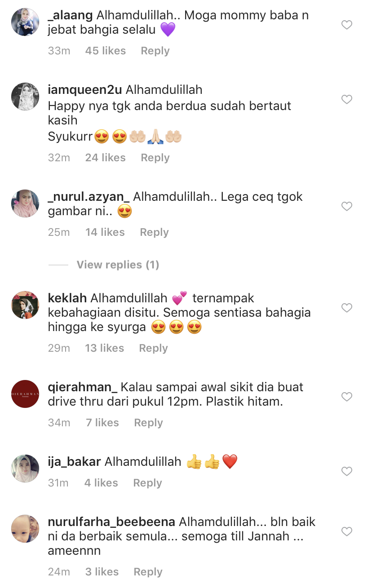Open iamqueen2u's avatar thumbnail
Screen dimensions: 372x588
(25, 96)
